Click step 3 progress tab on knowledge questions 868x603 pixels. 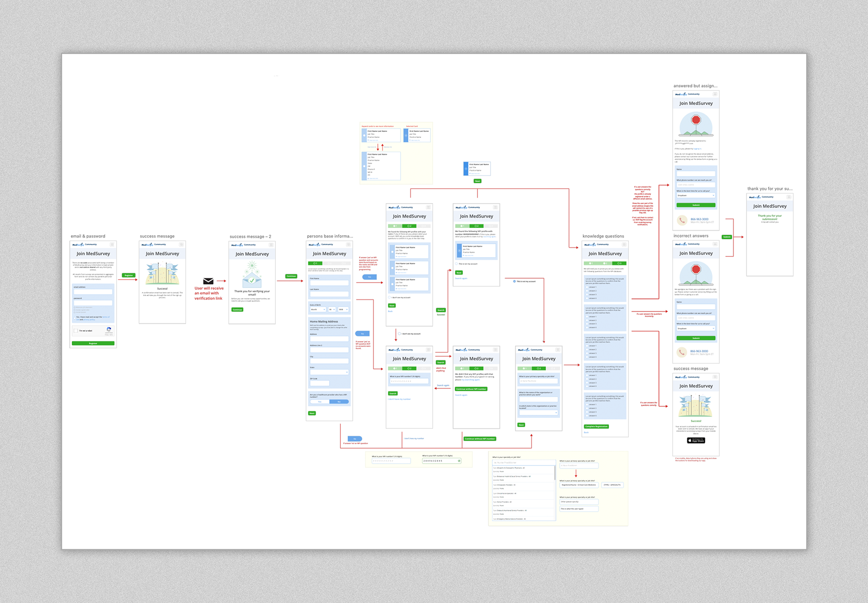click(619, 263)
